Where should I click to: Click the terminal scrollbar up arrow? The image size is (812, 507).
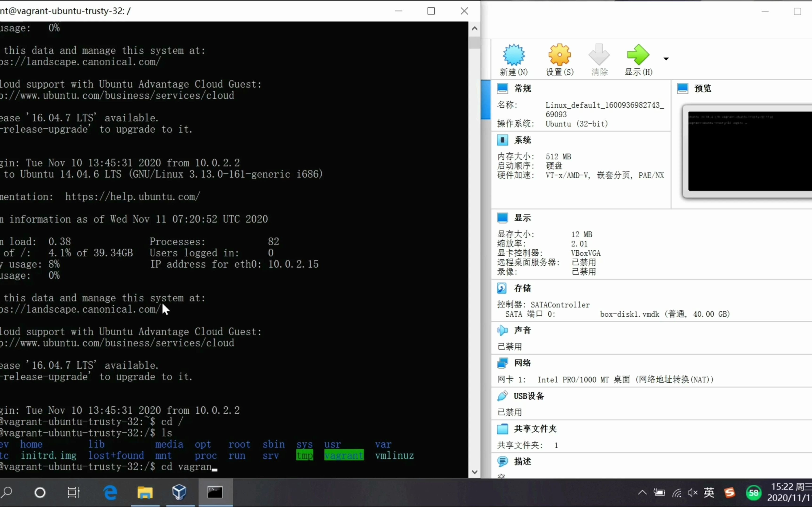(x=475, y=28)
